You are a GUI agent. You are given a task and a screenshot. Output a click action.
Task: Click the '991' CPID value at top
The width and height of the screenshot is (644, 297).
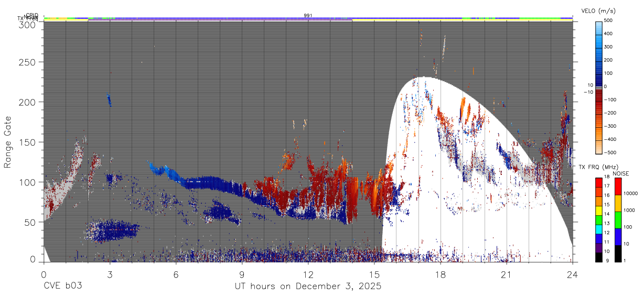308,16
